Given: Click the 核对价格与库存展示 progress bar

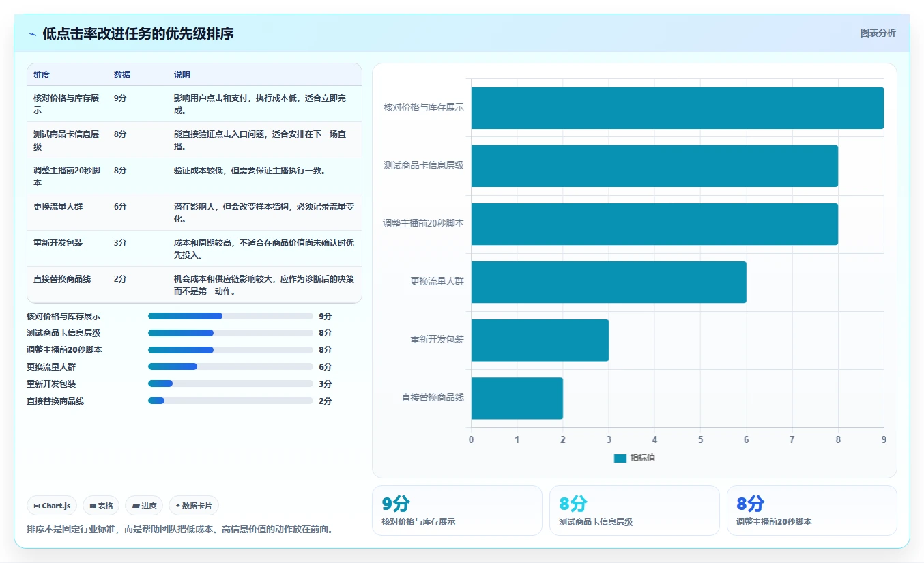Looking at the screenshot, I should [x=231, y=316].
